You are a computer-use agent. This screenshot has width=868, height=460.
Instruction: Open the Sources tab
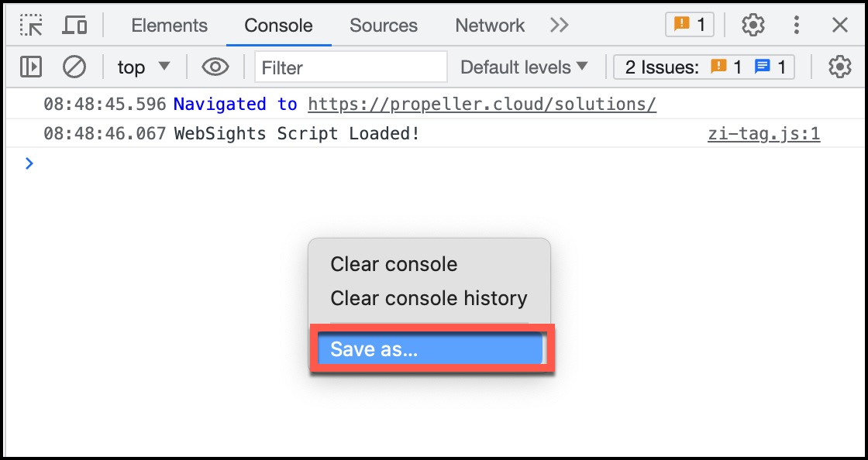(384, 25)
